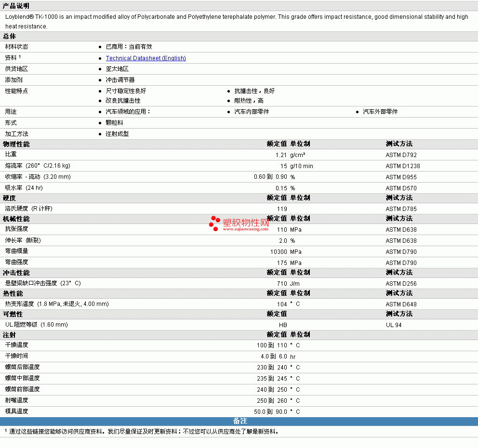Select the 螺筒中部温度 value 235 到 245

tap(272, 378)
